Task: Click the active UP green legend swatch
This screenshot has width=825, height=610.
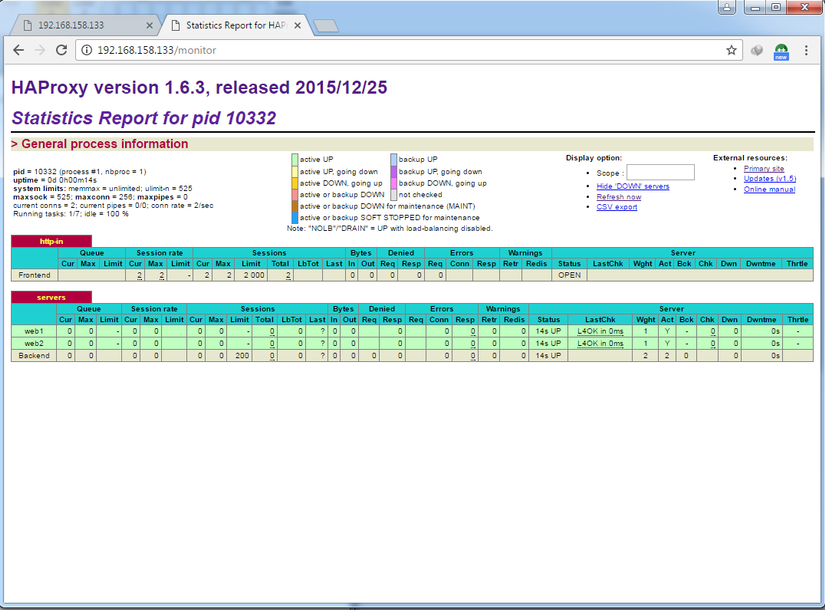Action: click(x=295, y=159)
